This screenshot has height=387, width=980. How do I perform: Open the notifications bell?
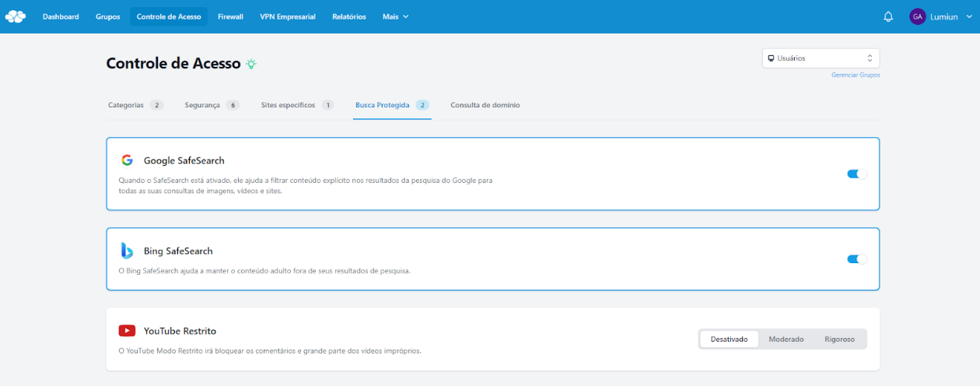click(888, 16)
